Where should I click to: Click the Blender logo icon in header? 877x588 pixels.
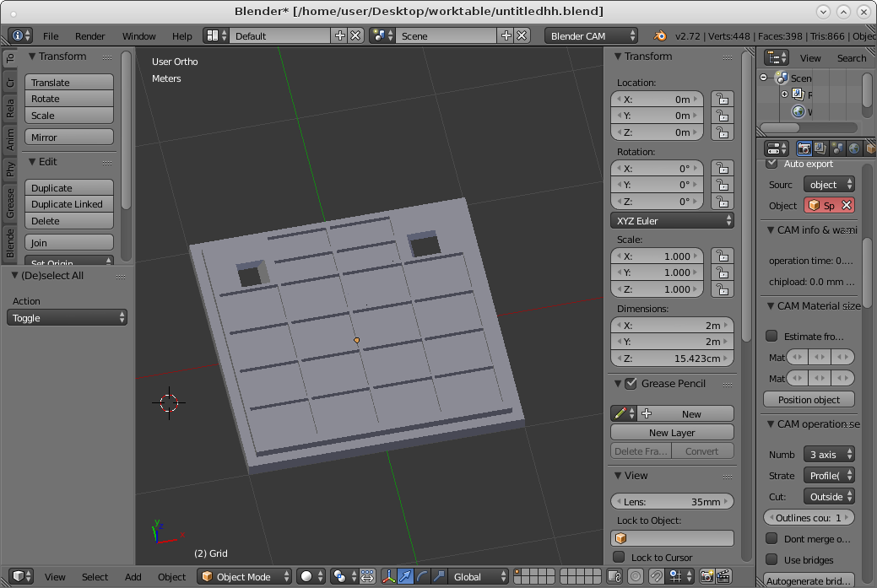[x=660, y=35]
